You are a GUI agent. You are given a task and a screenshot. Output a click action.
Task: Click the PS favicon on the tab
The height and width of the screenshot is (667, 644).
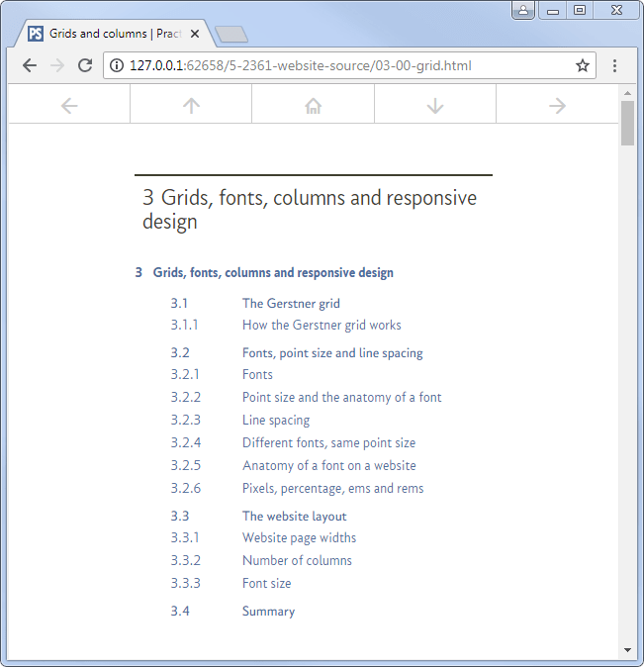pyautogui.click(x=36, y=34)
